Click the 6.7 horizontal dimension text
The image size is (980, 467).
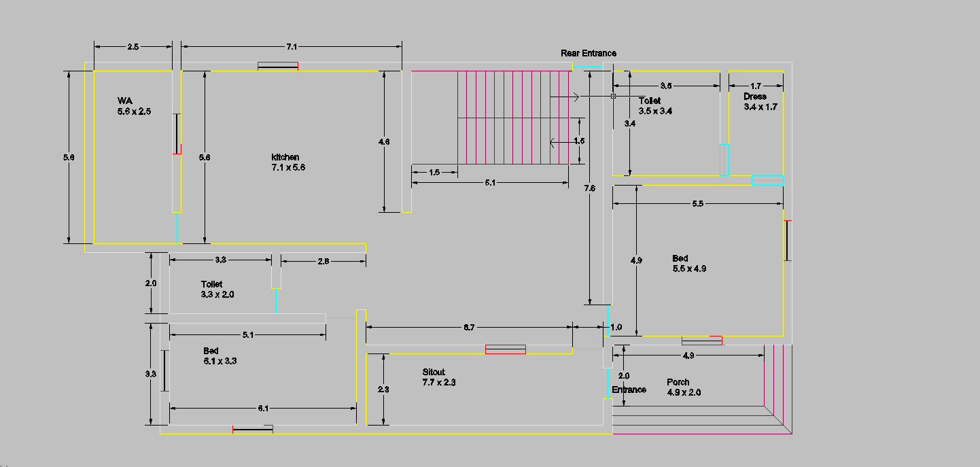(x=469, y=328)
